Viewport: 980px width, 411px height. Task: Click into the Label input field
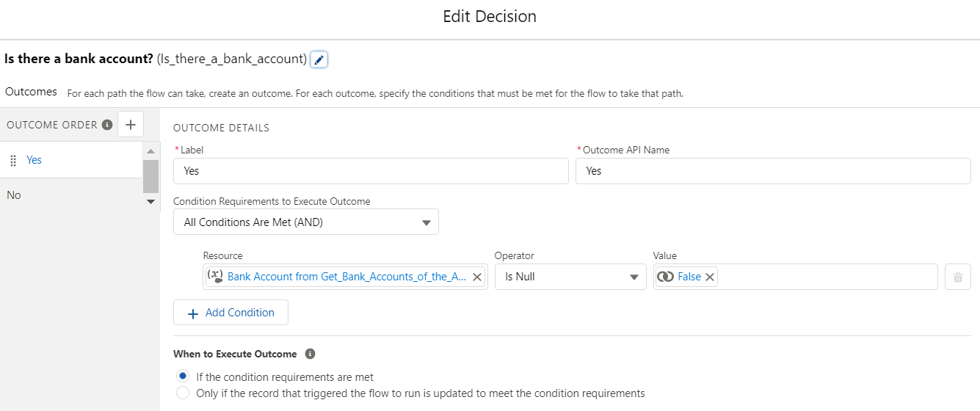pos(371,171)
